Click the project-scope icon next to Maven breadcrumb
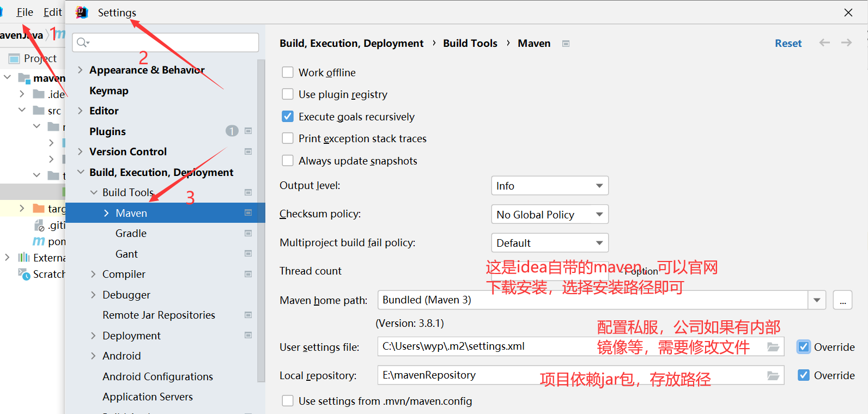The image size is (868, 414). click(566, 44)
